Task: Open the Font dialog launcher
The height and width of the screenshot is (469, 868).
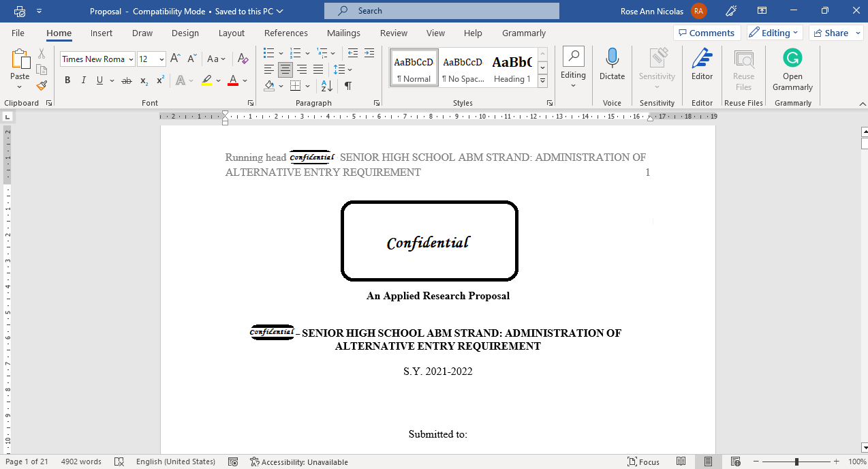Action: [251, 103]
